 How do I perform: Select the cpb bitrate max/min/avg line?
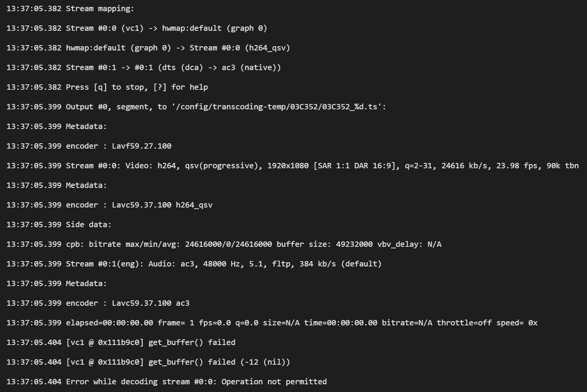click(224, 244)
